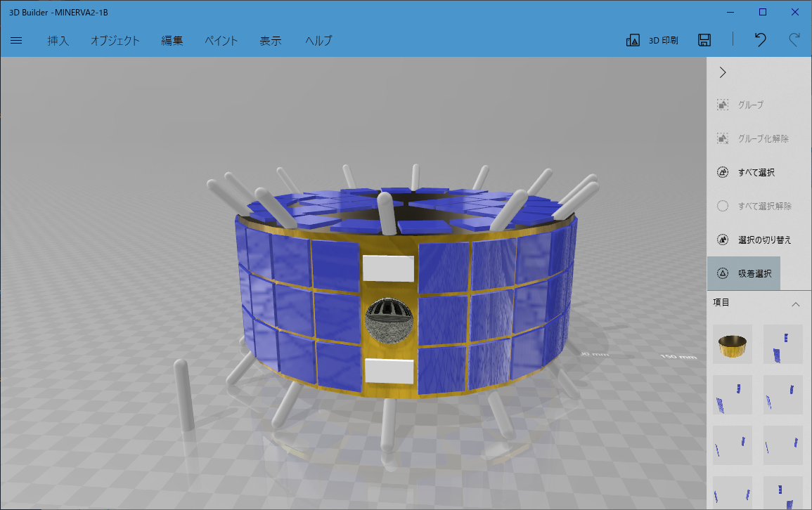Maximize the 3D Builder window
812x510 pixels.
(762, 12)
